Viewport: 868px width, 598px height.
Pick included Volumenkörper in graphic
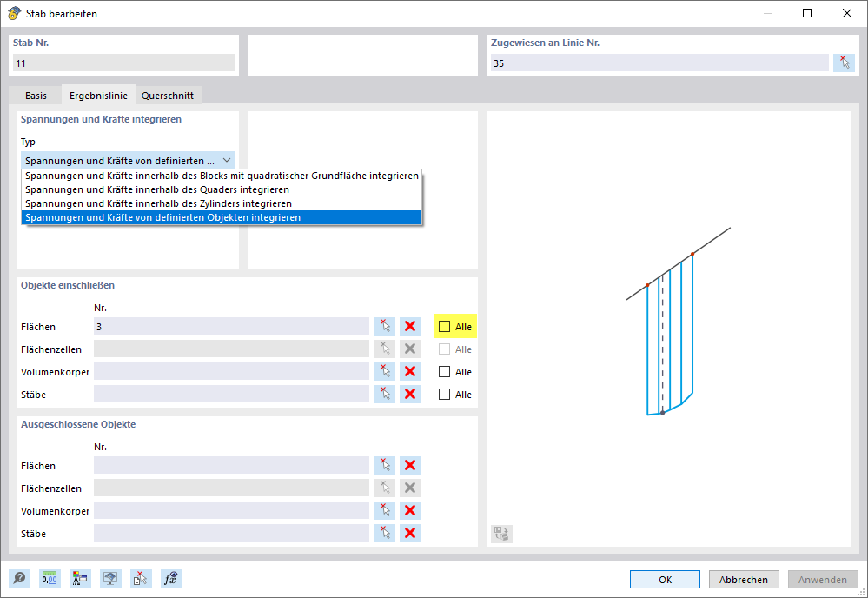pos(384,371)
